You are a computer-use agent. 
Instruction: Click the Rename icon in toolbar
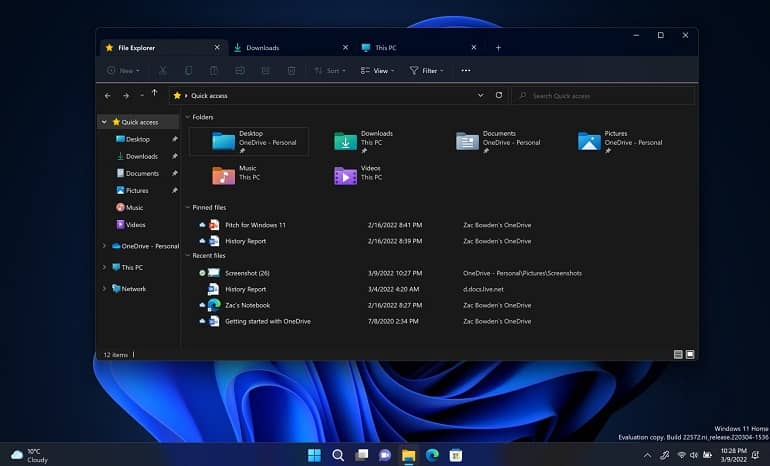[240, 71]
